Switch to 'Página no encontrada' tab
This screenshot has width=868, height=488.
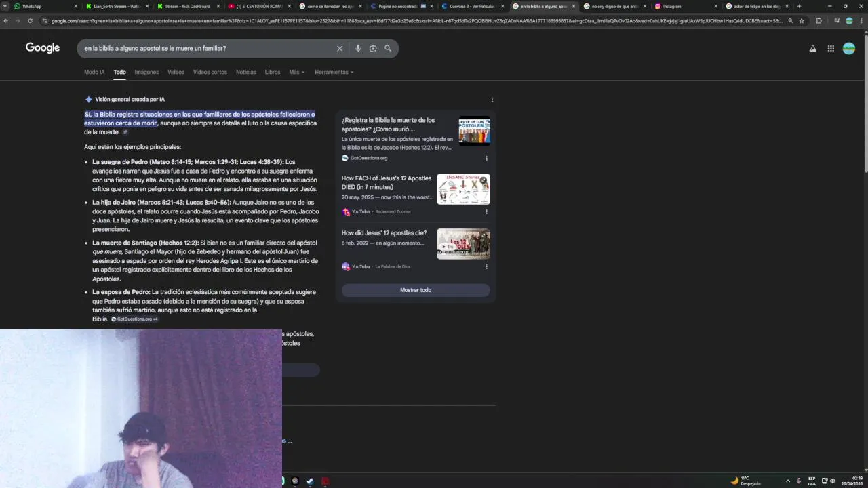pos(401,6)
